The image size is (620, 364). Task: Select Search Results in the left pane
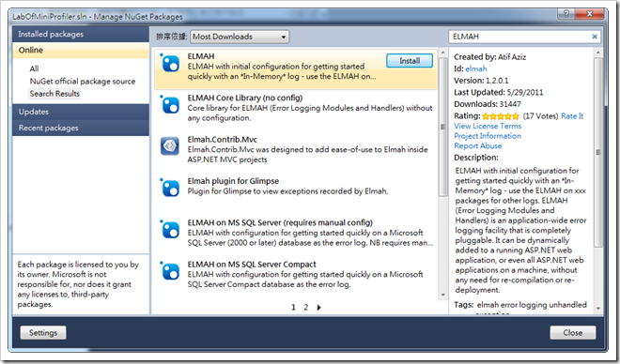[54, 94]
